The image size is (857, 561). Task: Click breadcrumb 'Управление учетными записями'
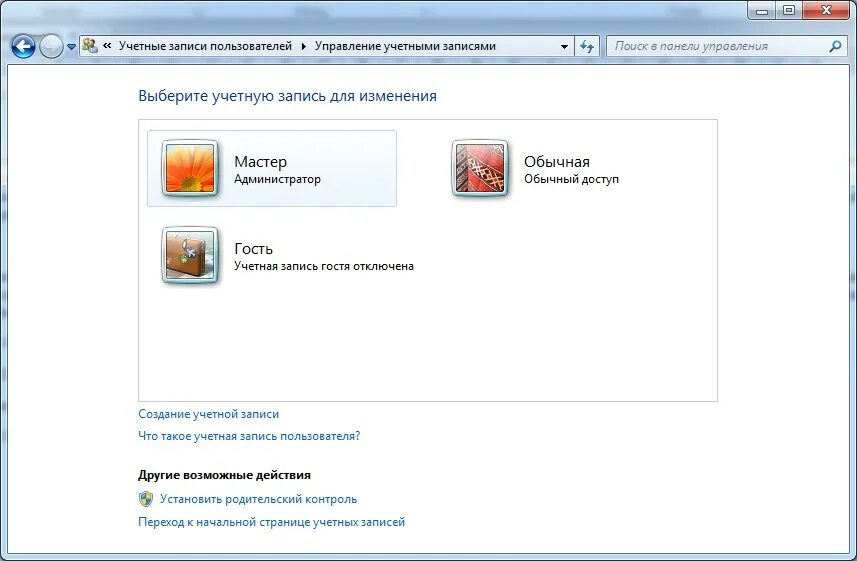click(x=405, y=46)
